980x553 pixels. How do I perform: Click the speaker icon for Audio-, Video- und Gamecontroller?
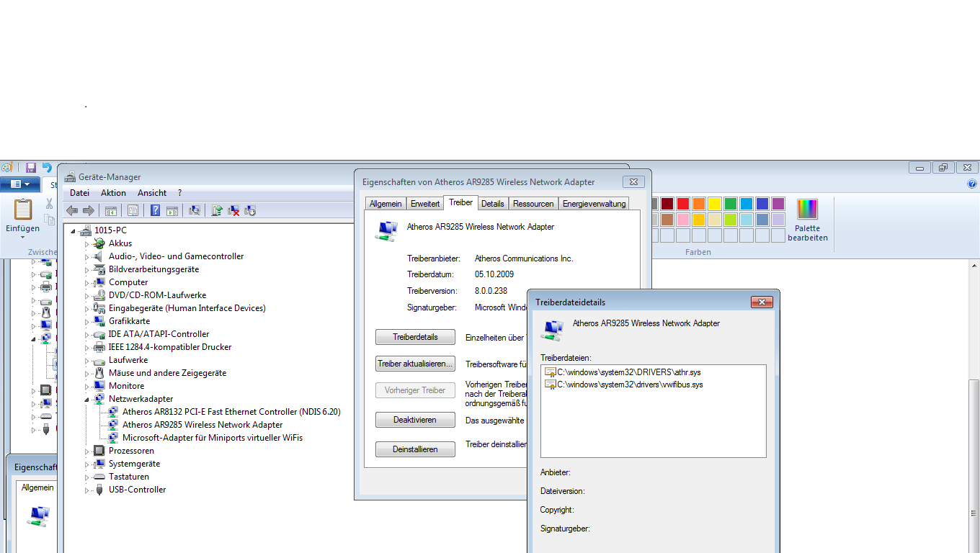click(99, 256)
